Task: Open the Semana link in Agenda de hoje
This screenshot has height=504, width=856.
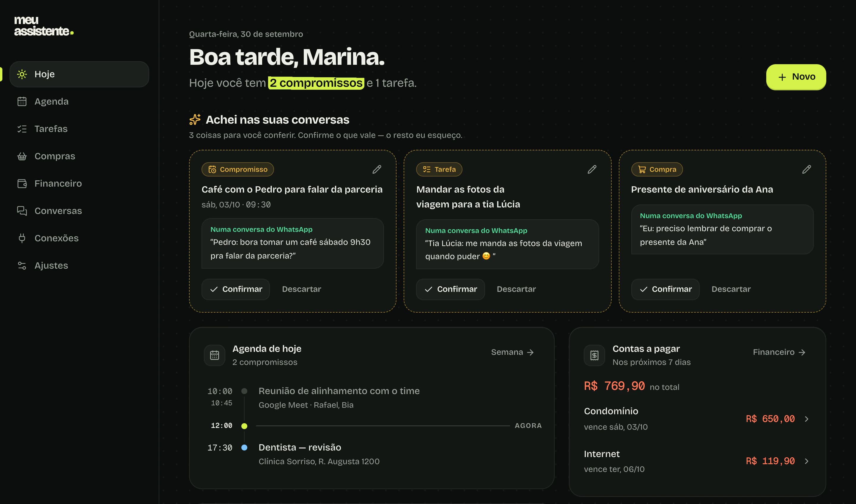Action: click(512, 352)
